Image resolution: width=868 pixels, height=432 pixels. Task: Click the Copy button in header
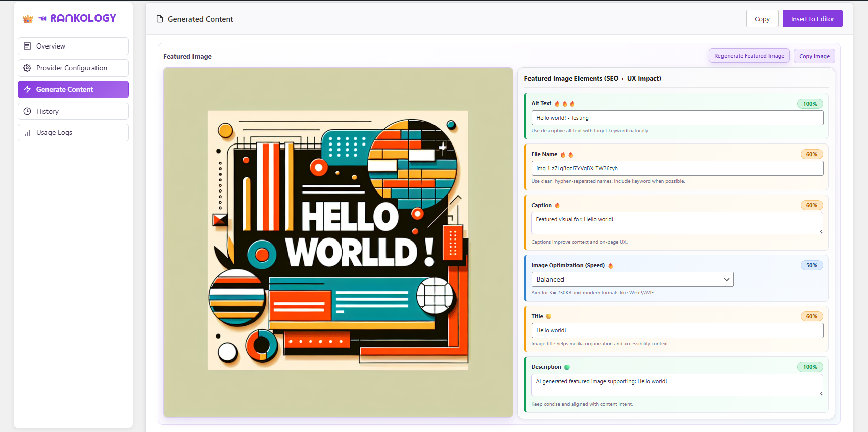click(x=762, y=19)
